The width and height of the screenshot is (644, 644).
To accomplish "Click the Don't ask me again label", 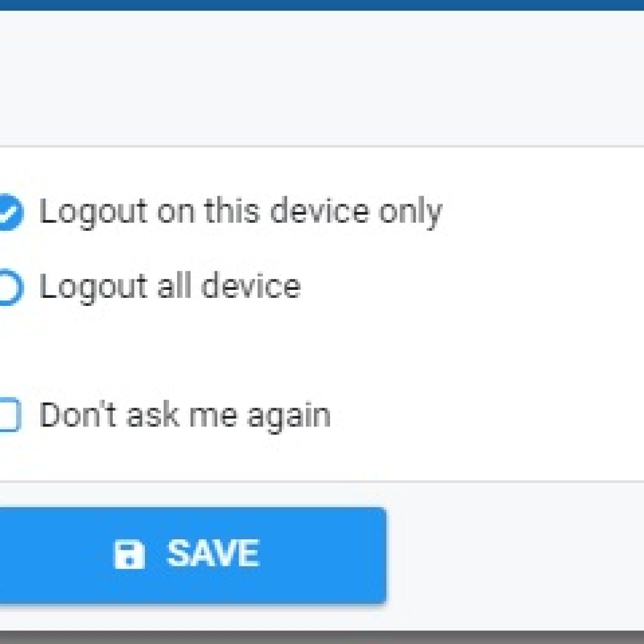I will coord(186,414).
